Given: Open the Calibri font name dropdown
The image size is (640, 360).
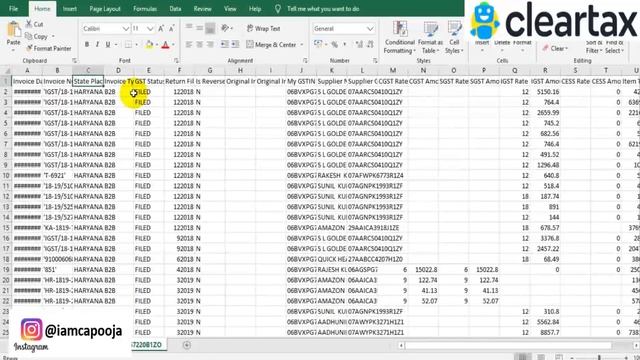Looking at the screenshot, I should pyautogui.click(x=125, y=29).
